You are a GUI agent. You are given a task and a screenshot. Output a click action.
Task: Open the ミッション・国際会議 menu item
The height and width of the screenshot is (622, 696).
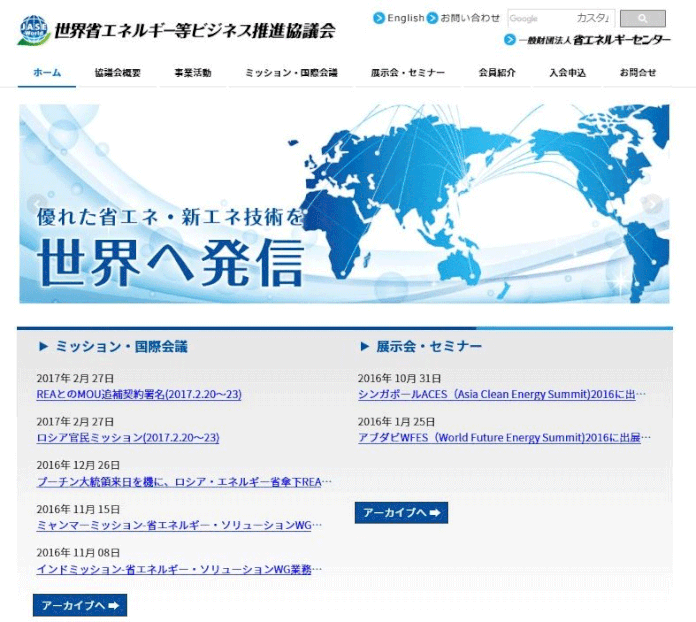tap(291, 73)
